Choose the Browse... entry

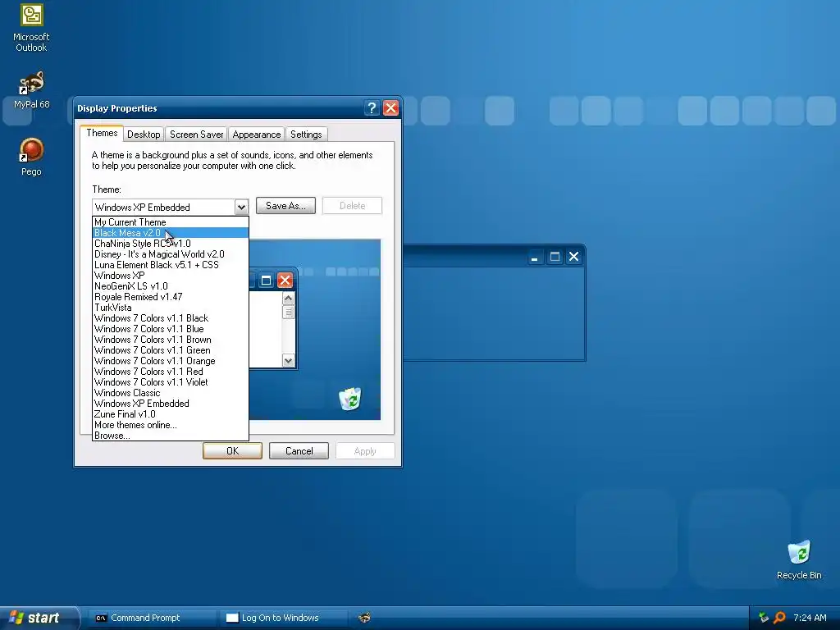pos(171,436)
